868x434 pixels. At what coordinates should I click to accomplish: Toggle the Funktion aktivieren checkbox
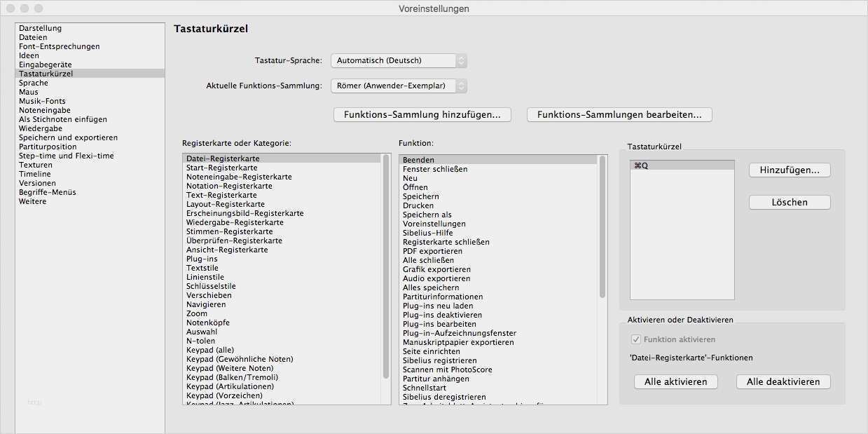tap(636, 339)
